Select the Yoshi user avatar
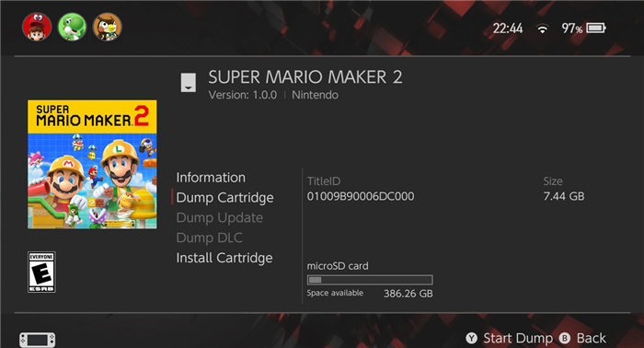The image size is (644, 348). (73, 27)
